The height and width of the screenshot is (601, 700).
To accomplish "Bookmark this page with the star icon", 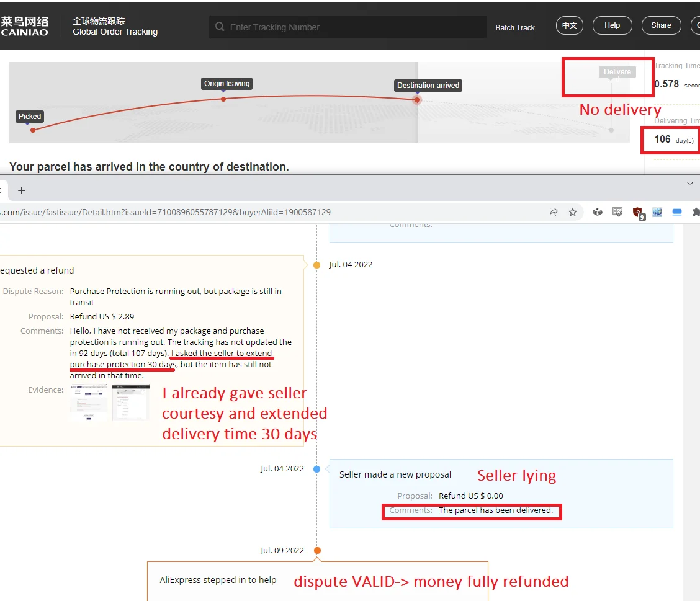I will click(573, 212).
